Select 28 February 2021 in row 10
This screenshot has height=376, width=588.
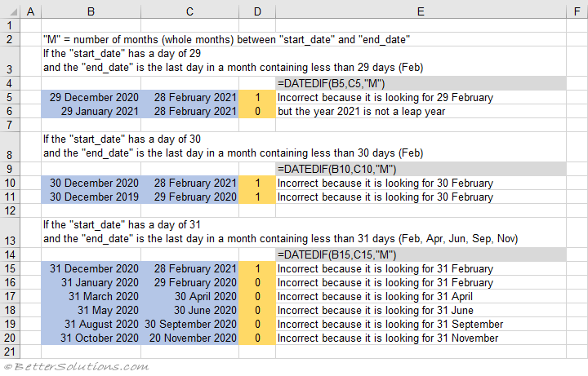[x=189, y=183]
